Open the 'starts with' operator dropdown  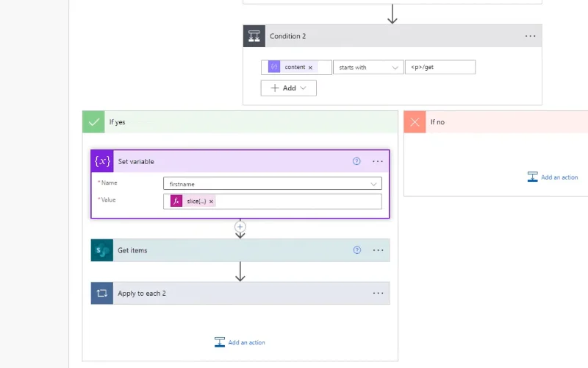click(x=368, y=67)
